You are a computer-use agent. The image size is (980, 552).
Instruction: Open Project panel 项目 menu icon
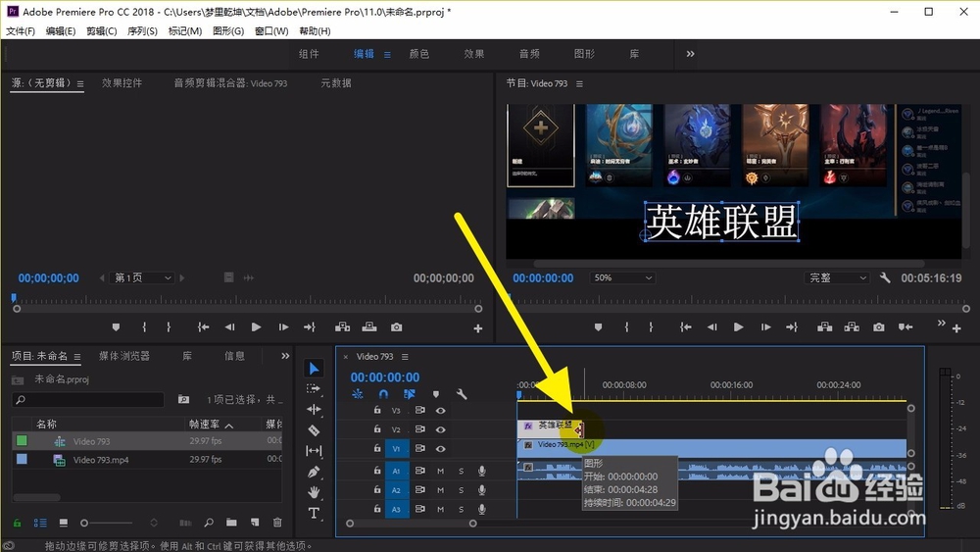click(76, 357)
